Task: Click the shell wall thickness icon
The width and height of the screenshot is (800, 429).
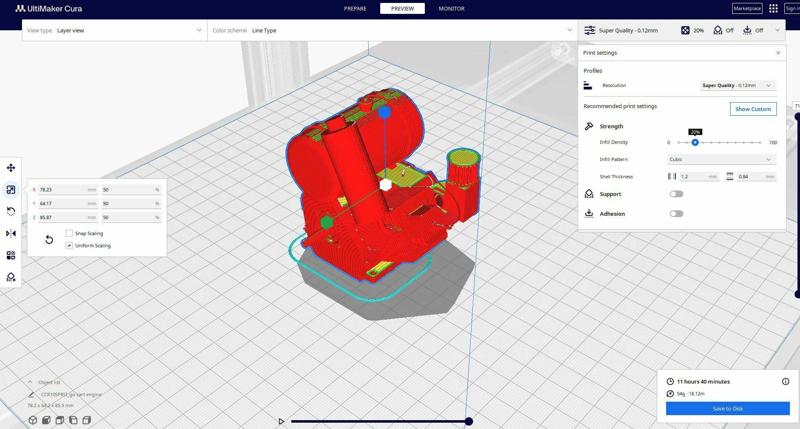Action: (x=672, y=176)
